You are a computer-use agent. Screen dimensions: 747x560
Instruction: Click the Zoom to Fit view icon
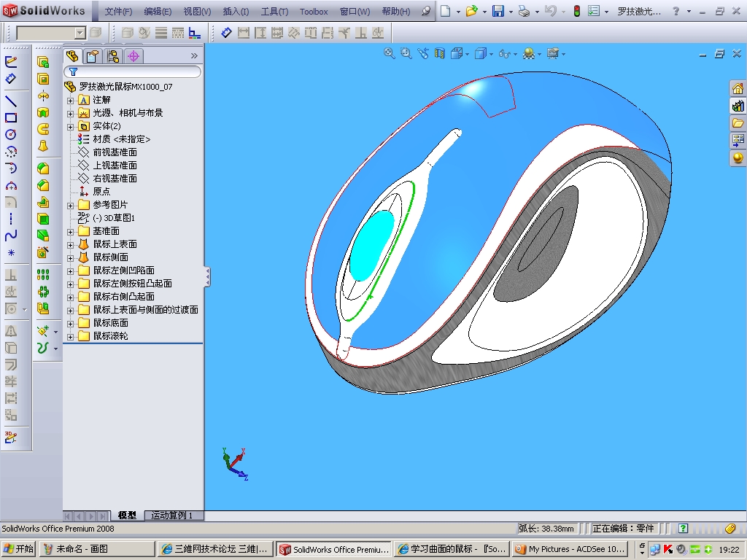pos(390,53)
